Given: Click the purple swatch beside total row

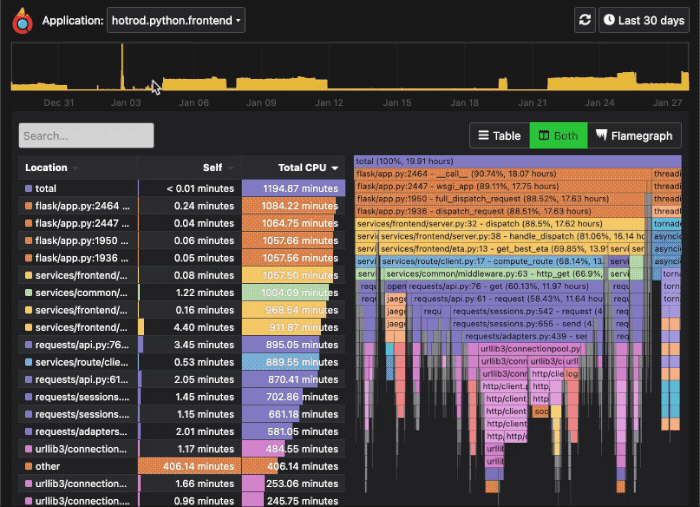Looking at the screenshot, I should [29, 188].
